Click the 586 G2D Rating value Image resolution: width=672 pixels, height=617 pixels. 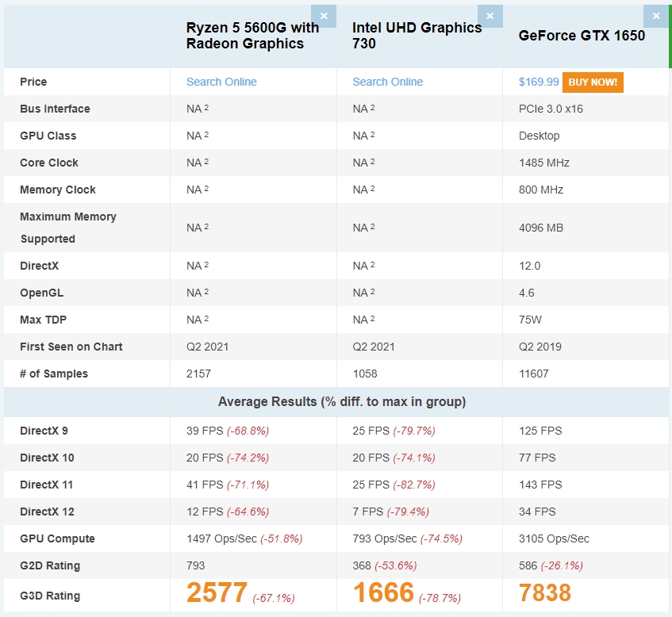(x=528, y=566)
